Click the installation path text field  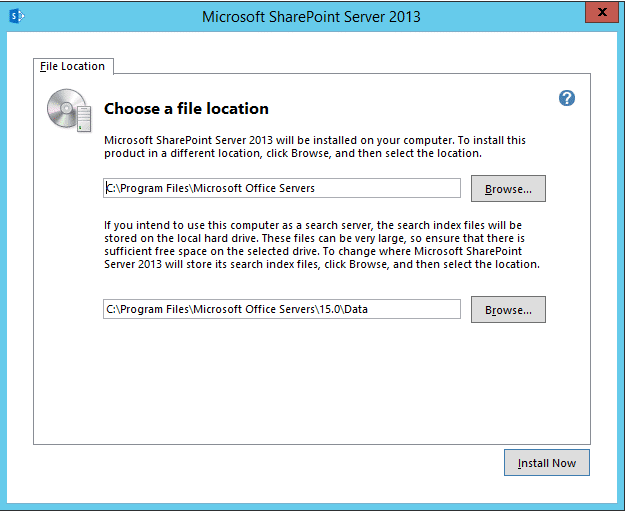282,188
